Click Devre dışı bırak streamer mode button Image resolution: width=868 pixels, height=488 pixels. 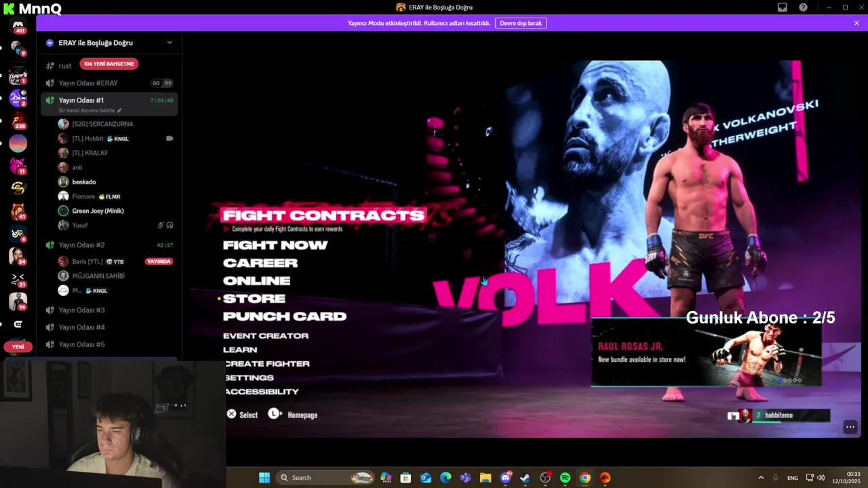521,23
